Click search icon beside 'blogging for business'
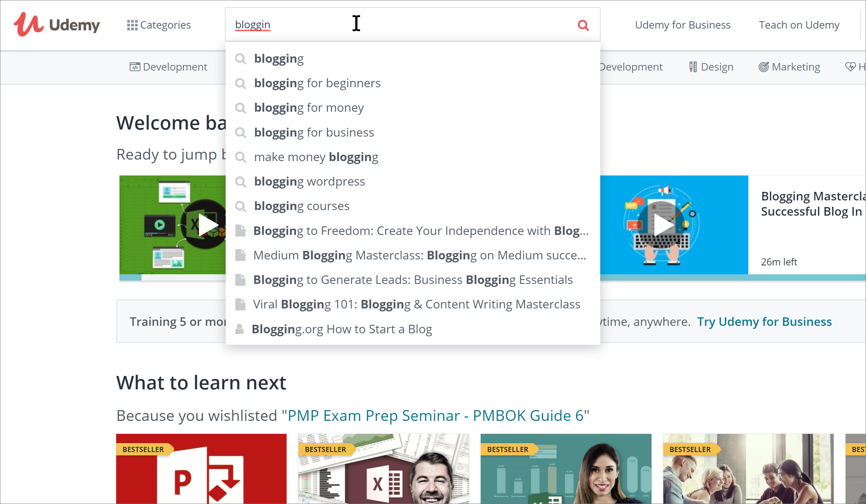Image resolution: width=866 pixels, height=504 pixels. click(x=241, y=132)
